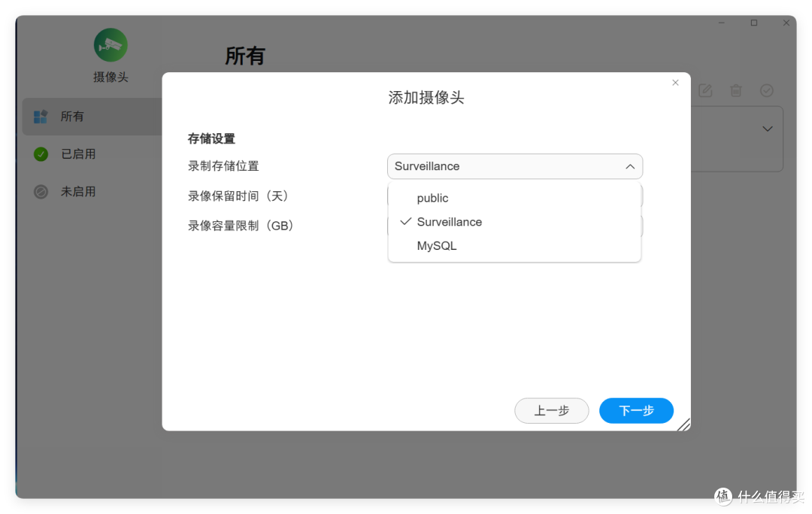Select the public storage location option
The image size is (812, 514).
(x=514, y=198)
